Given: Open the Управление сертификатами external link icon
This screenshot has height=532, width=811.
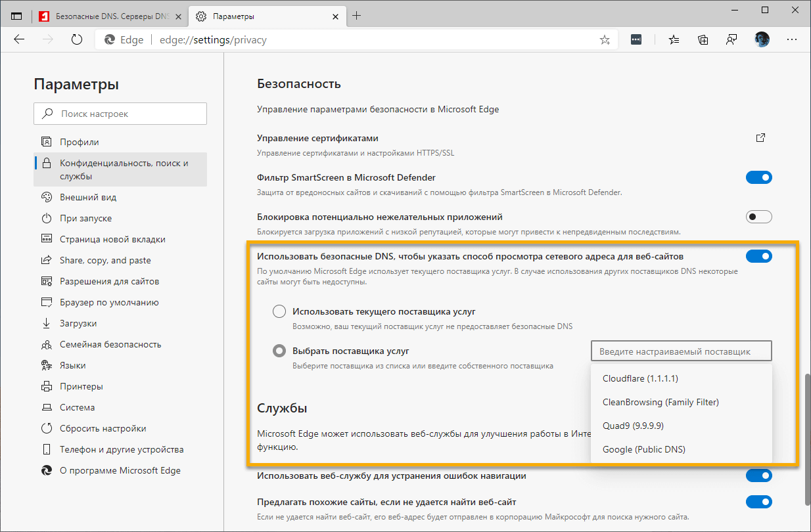Looking at the screenshot, I should click(x=760, y=138).
